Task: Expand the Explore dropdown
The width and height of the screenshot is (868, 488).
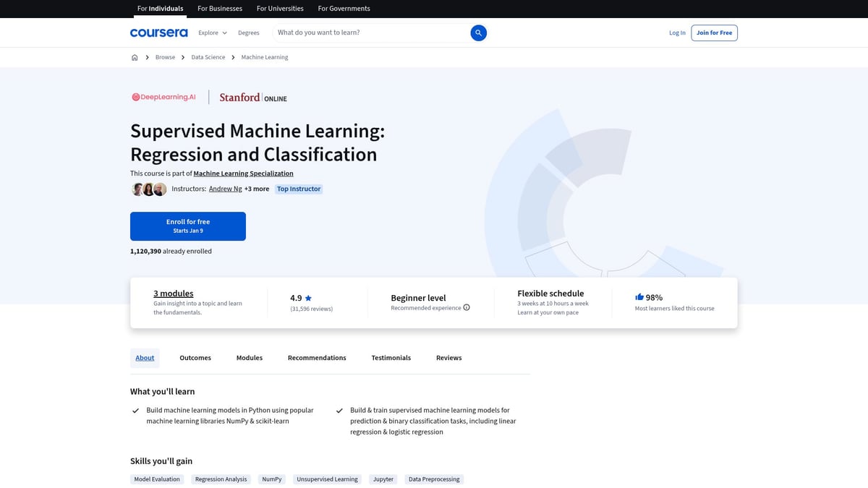Action: [213, 33]
